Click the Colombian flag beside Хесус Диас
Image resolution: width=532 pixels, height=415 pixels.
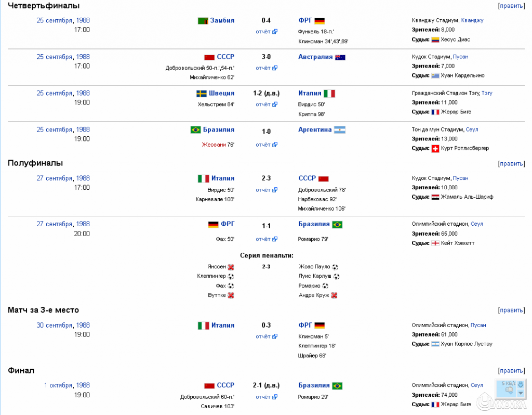click(x=435, y=40)
